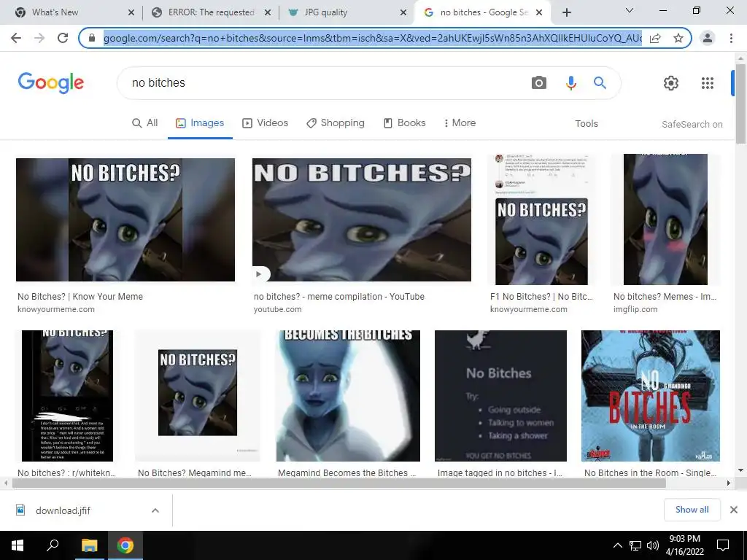Reload the current page
This screenshot has height=560, width=747.
pos(63,38)
